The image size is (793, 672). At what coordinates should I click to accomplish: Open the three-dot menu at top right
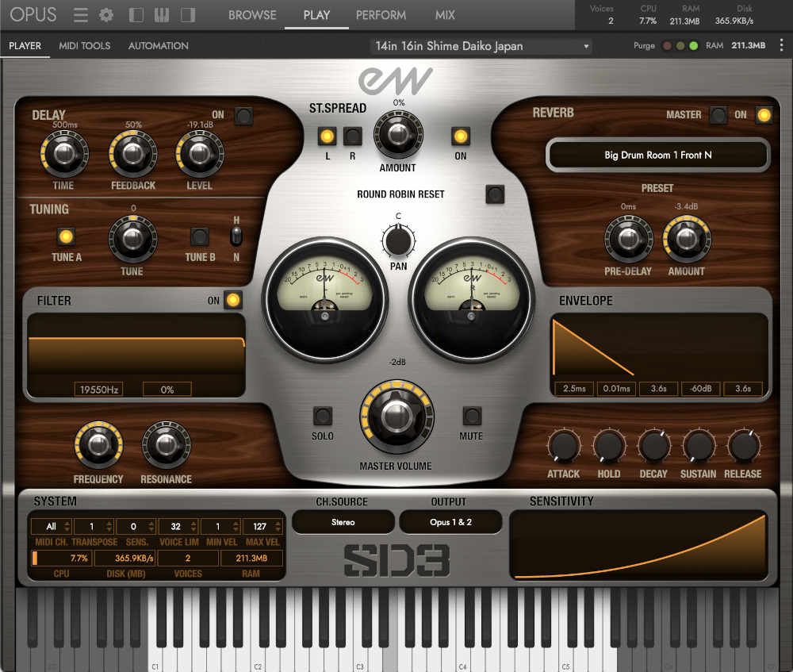click(782, 46)
